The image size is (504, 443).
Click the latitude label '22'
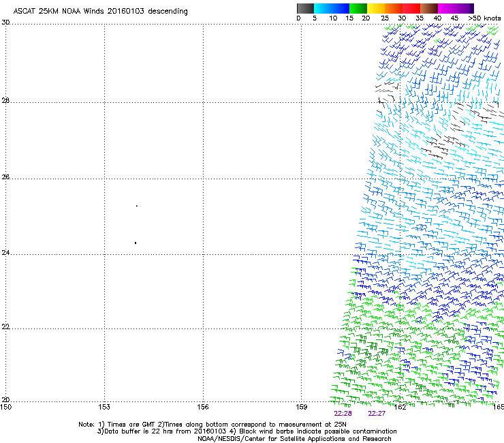click(x=5, y=327)
